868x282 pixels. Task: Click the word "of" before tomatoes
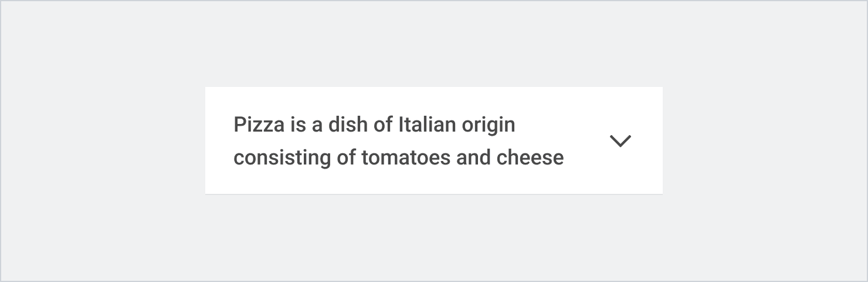346,158
